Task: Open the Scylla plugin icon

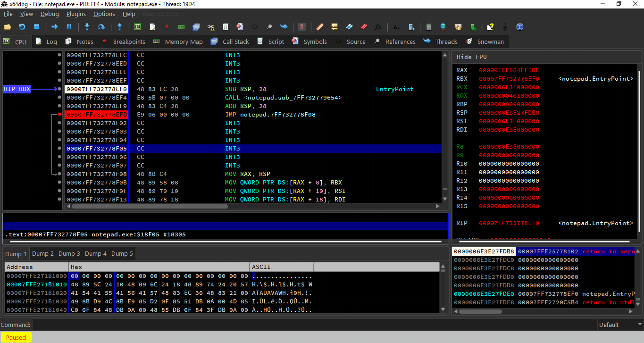Action: coord(302,27)
